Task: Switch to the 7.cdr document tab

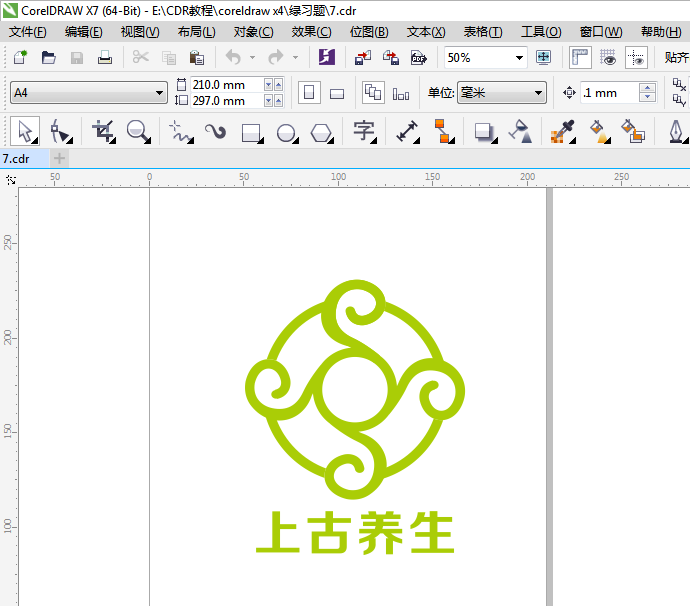Action: click(x=17, y=158)
